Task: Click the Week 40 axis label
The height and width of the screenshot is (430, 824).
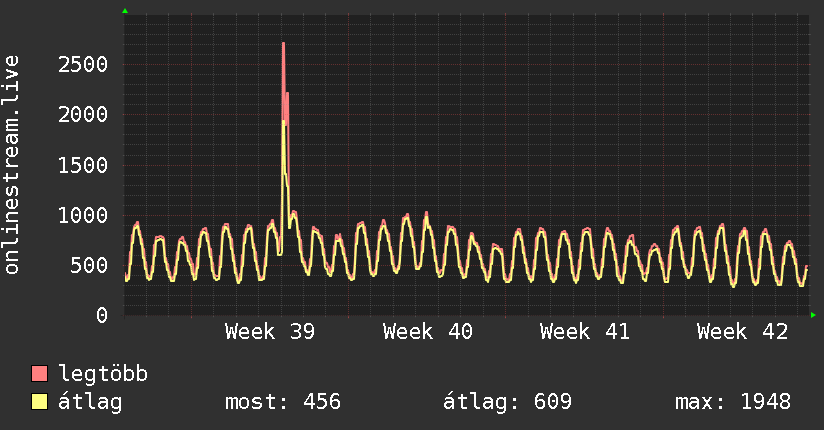Action: tap(428, 332)
